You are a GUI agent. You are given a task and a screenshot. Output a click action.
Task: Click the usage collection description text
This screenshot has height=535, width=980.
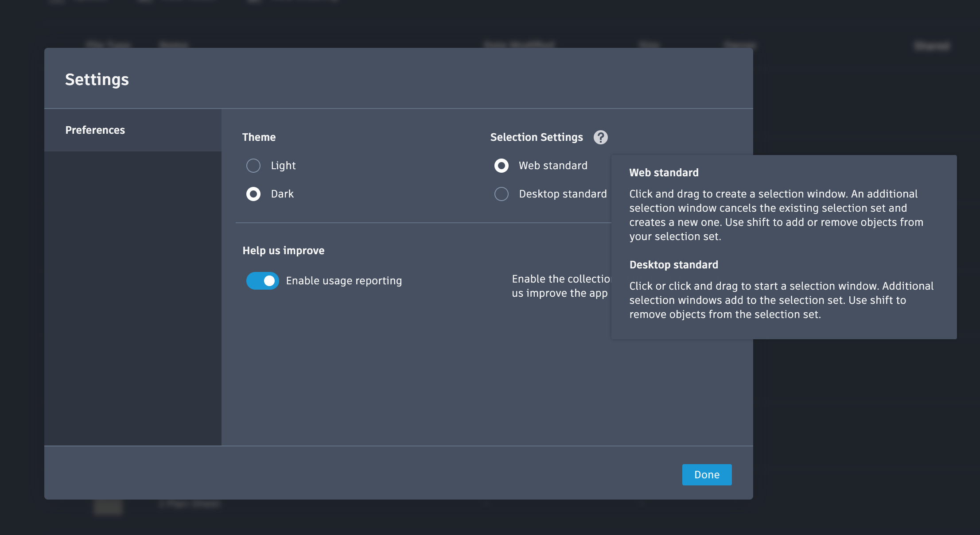coord(560,286)
